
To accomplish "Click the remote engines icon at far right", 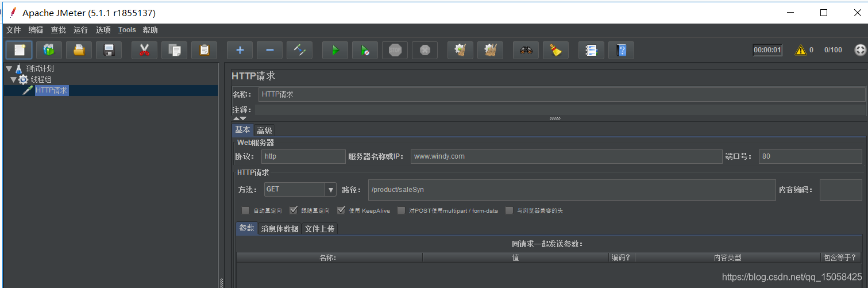I will click(860, 50).
